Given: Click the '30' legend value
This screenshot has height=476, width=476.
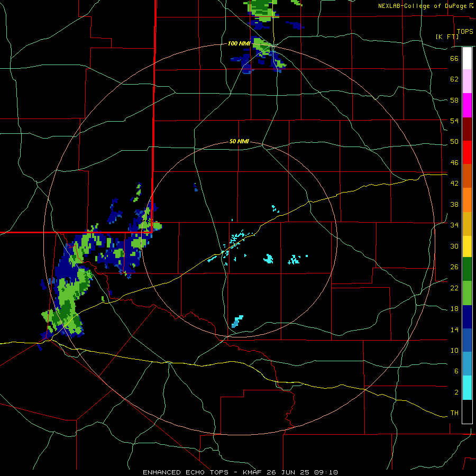Looking at the screenshot, I should click(454, 246).
